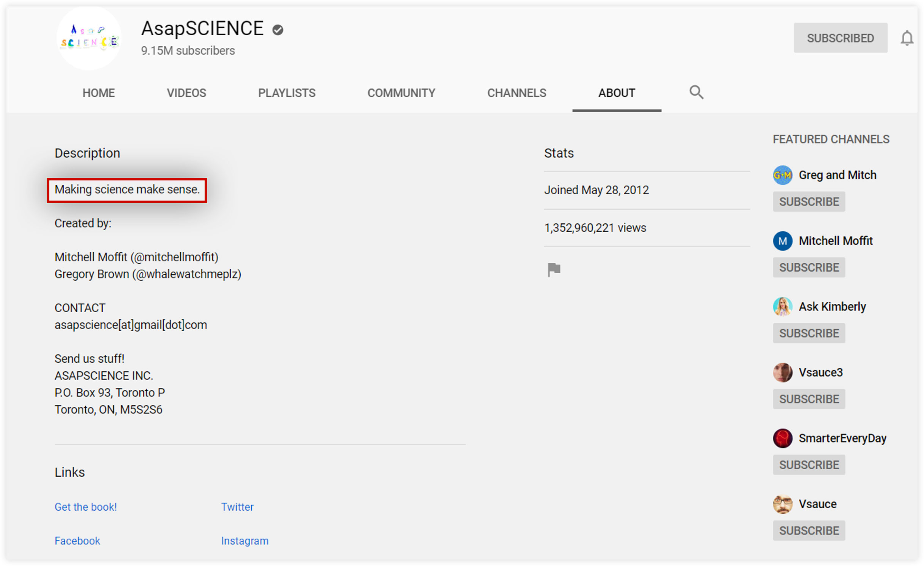Click the Vsauce channel name
924x566 pixels.
(817, 504)
